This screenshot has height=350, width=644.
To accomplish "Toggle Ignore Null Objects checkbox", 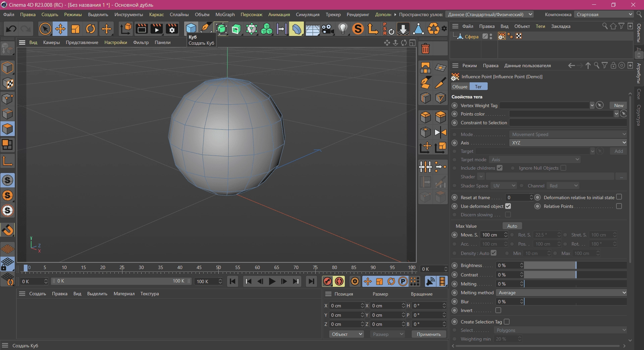I will click(563, 168).
